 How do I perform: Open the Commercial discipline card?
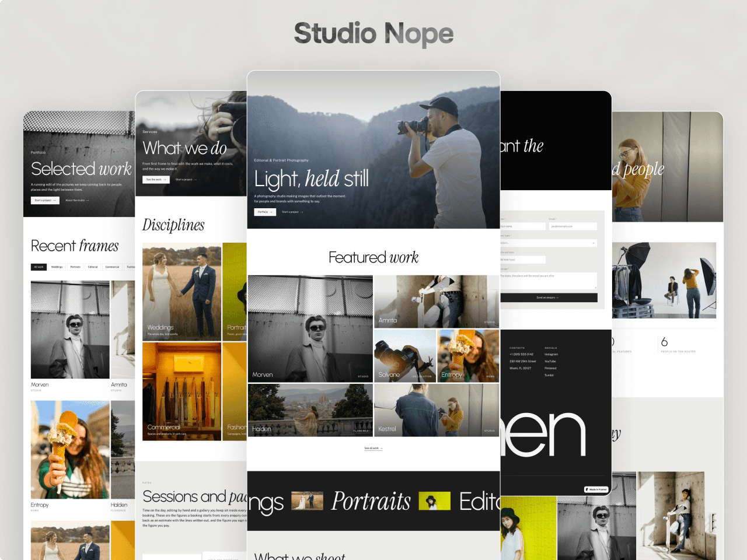coord(181,391)
